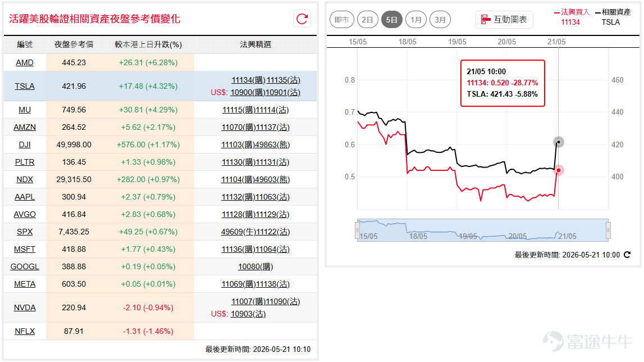
Task: Select the 較本港上日升跌(%) column header
Action: click(x=148, y=44)
